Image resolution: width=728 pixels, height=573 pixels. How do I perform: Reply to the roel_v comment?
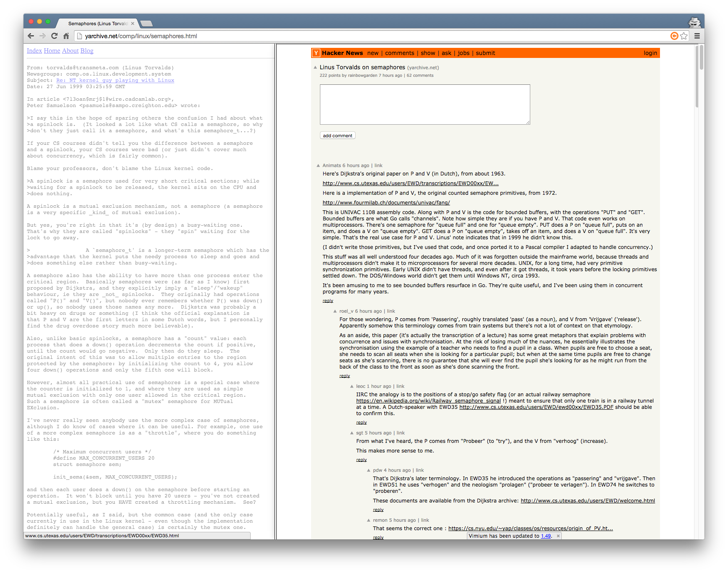click(x=345, y=376)
